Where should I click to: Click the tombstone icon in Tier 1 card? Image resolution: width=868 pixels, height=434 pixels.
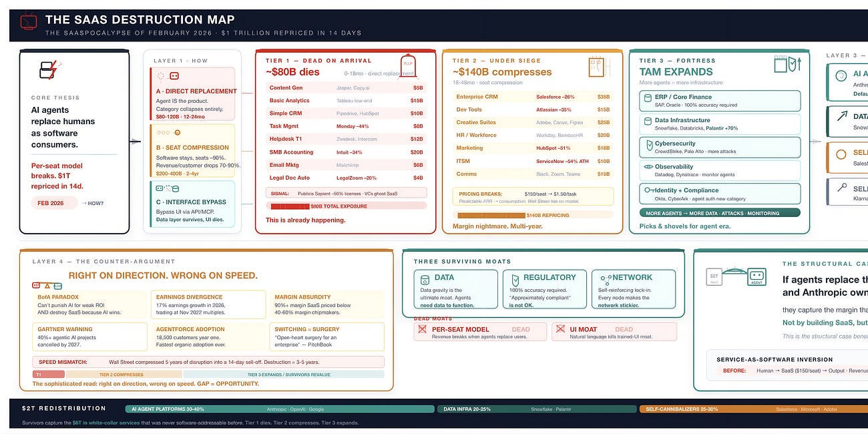pyautogui.click(x=408, y=67)
